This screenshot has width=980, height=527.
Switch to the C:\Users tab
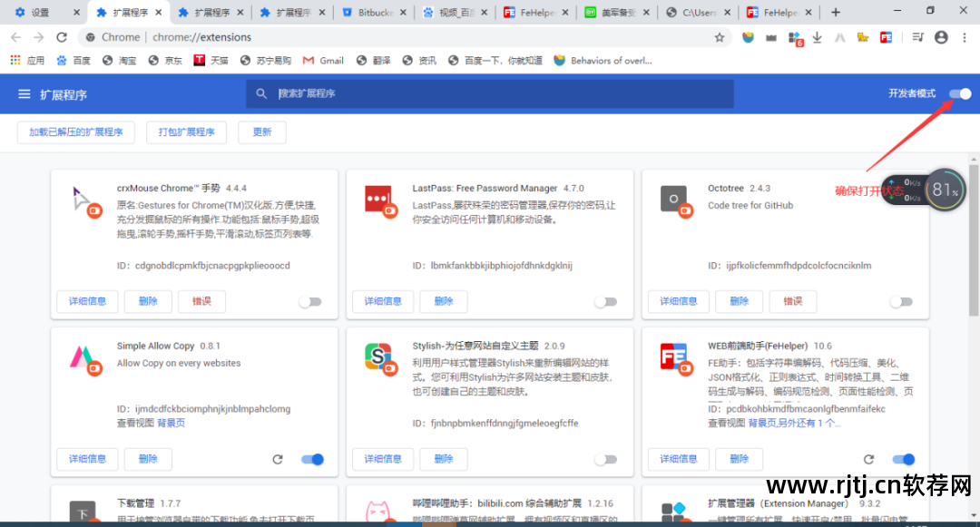pos(699,12)
